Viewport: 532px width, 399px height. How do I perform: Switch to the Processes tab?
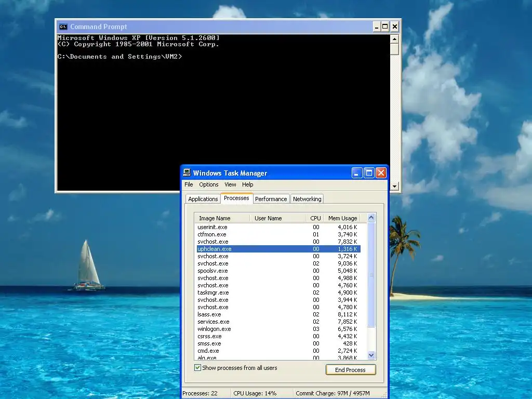236,198
